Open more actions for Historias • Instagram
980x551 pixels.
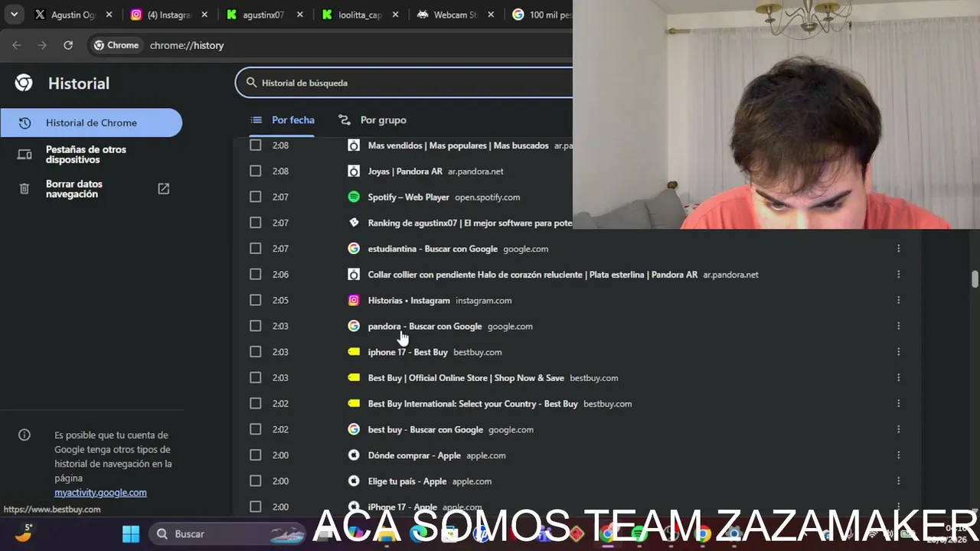(898, 300)
